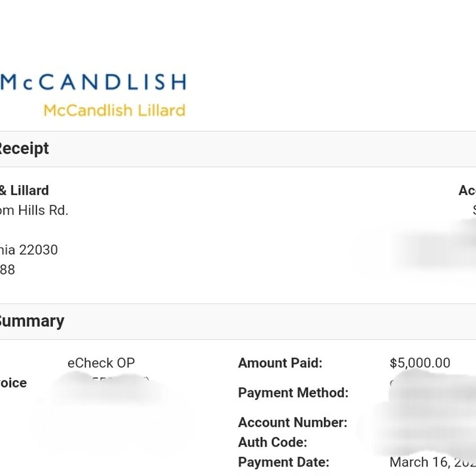Click the Payment Method label

(x=293, y=393)
